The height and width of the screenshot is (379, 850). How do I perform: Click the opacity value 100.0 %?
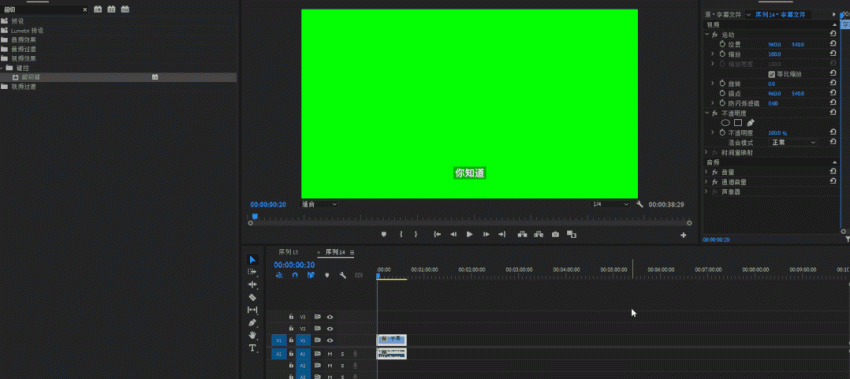pyautogui.click(x=778, y=133)
